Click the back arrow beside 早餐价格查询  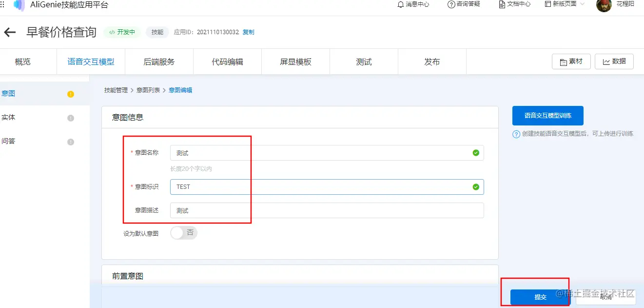(10, 32)
